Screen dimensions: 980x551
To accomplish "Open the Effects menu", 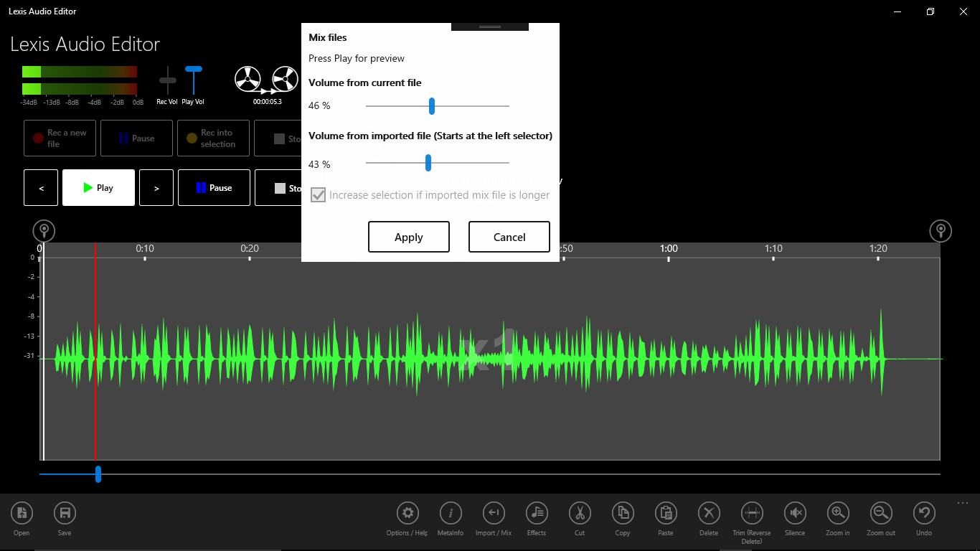I will 537,513.
